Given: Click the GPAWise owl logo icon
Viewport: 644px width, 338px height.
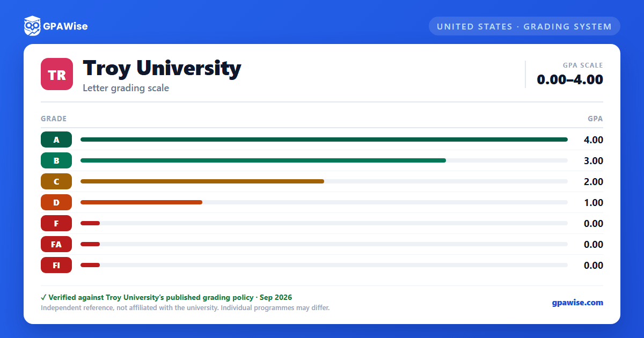Looking at the screenshot, I should [32, 26].
